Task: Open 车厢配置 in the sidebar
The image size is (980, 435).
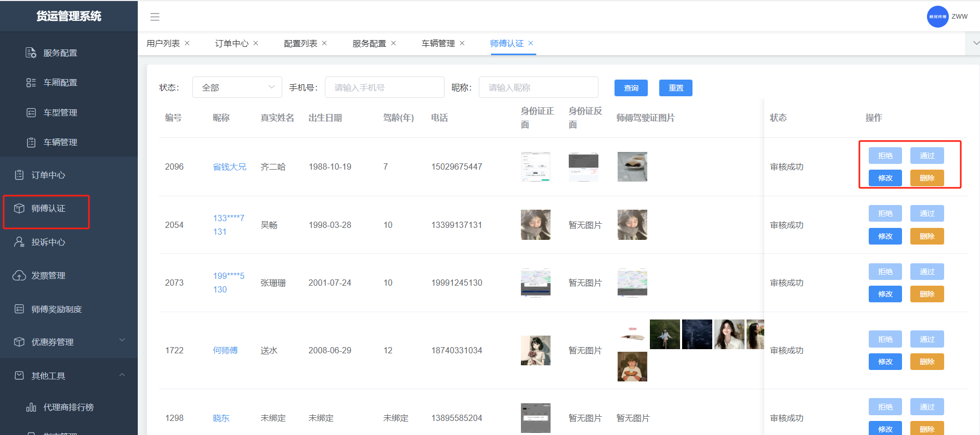Action: coord(60,83)
